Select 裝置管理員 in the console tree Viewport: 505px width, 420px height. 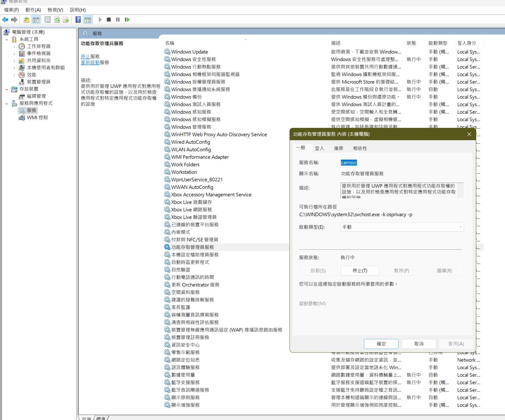click(39, 82)
